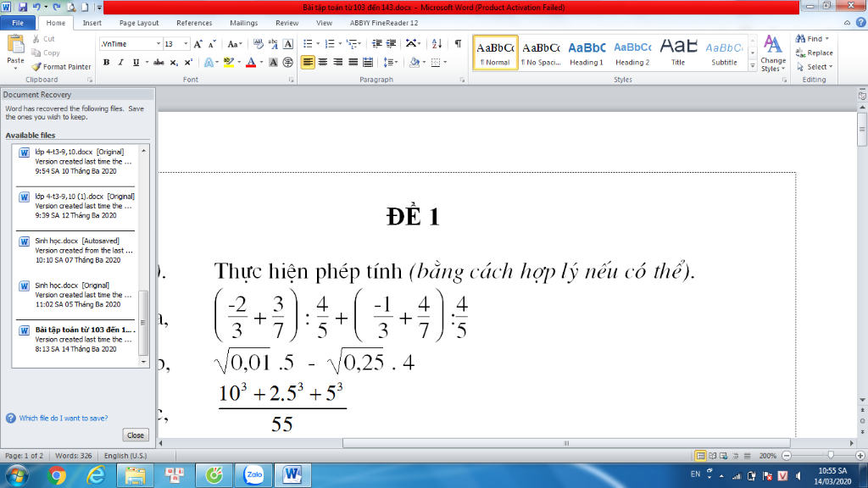The width and height of the screenshot is (868, 488).
Task: Select recovered file Sinh học.docx [Autosaved]
Action: pyautogui.click(x=75, y=251)
